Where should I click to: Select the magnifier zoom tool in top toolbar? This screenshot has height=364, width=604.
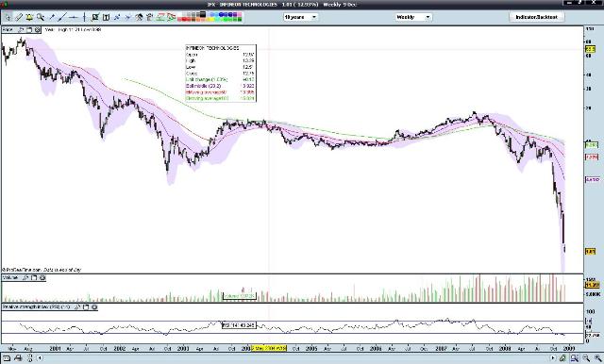pos(40,17)
